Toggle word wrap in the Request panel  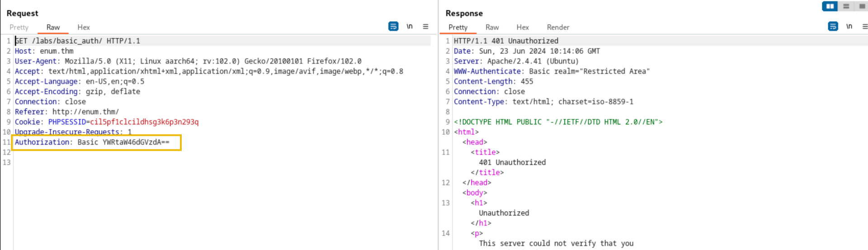393,27
